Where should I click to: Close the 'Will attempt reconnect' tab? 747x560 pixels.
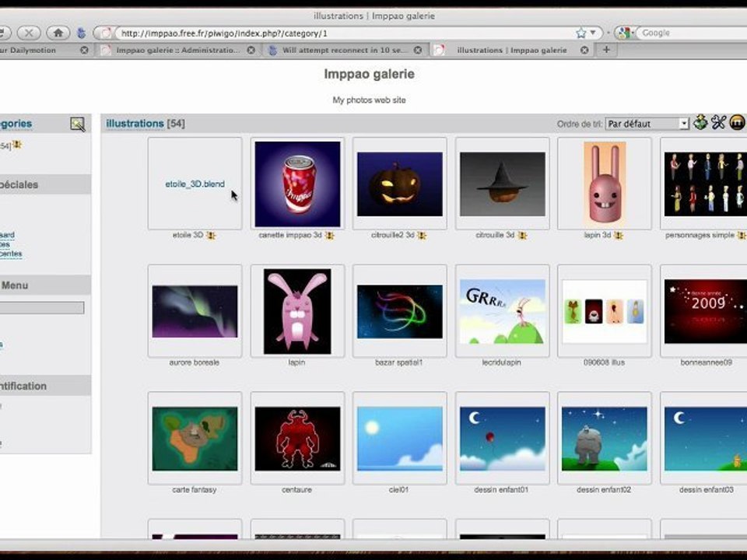[x=418, y=50]
